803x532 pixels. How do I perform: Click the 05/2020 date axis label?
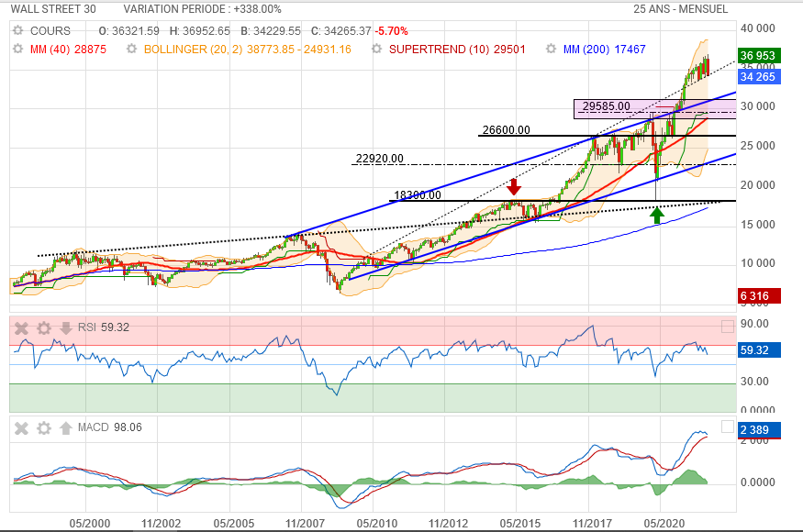tap(664, 524)
